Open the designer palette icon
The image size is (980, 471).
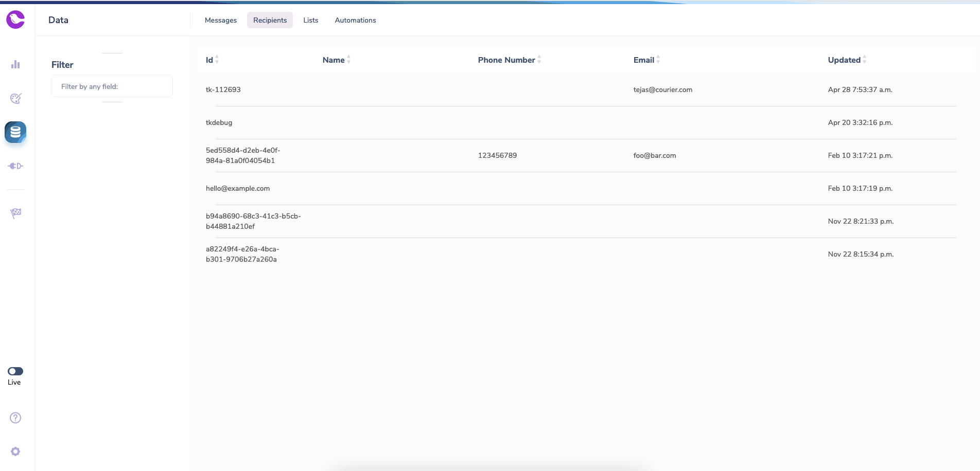pyautogui.click(x=15, y=98)
